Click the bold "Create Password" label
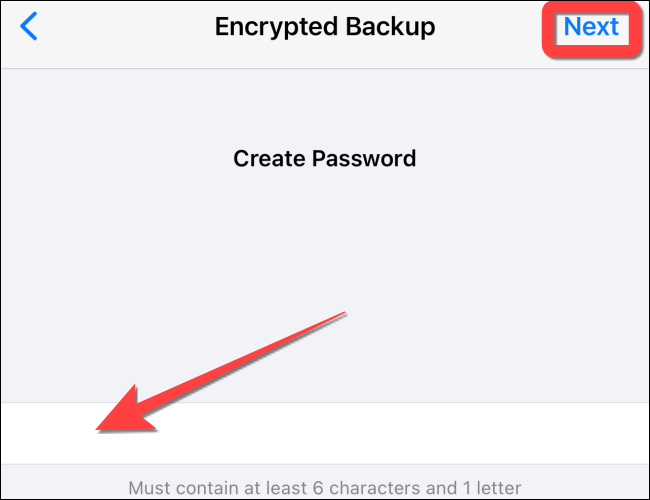 click(325, 158)
